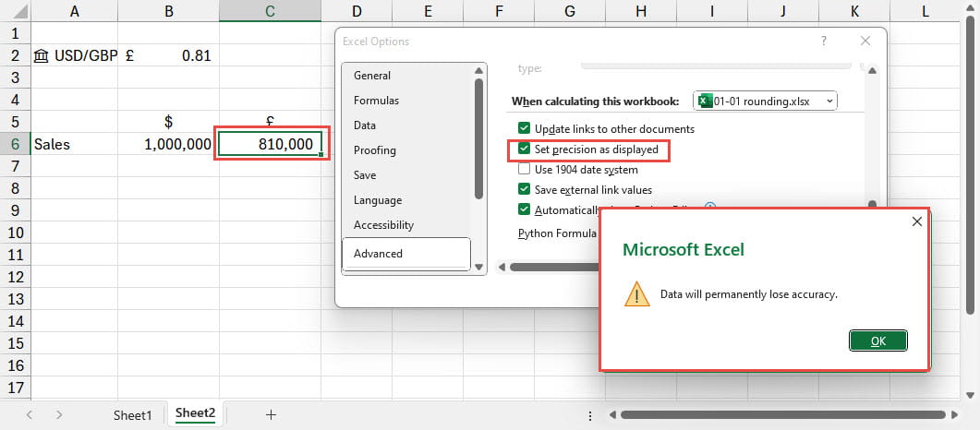This screenshot has height=430, width=980.
Task: Click the Help question mark in Excel Options
Action: click(x=823, y=42)
